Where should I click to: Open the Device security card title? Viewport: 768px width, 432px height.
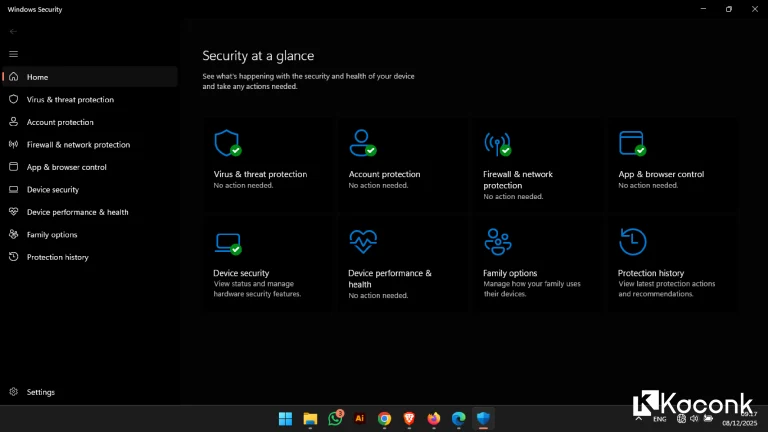[x=241, y=273]
